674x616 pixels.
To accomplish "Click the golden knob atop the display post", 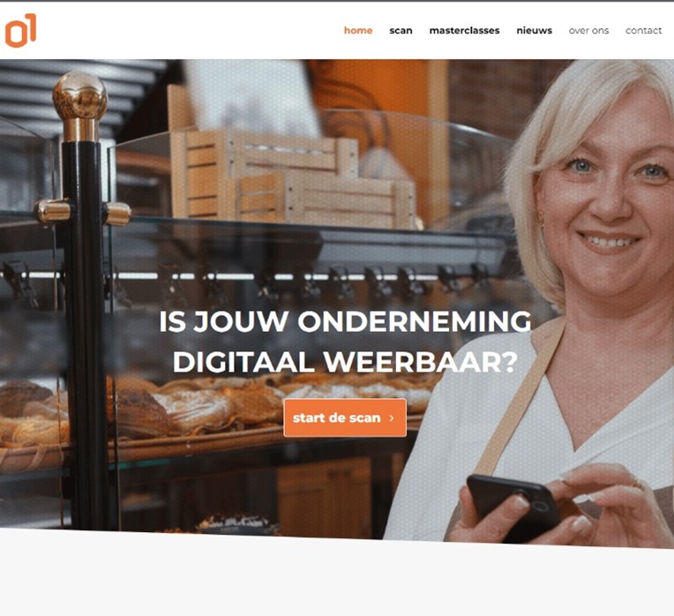I will coord(79,97).
